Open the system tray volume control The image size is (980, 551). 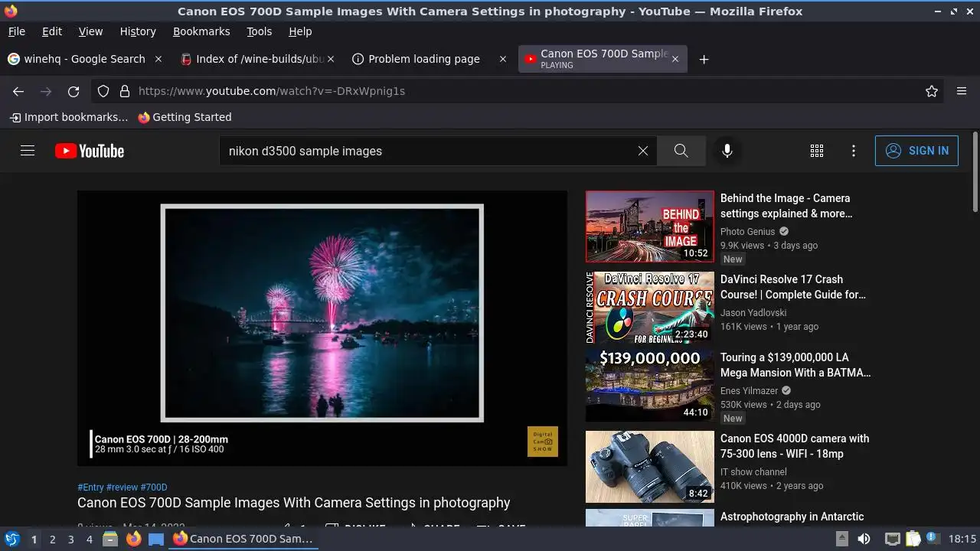[864, 539]
